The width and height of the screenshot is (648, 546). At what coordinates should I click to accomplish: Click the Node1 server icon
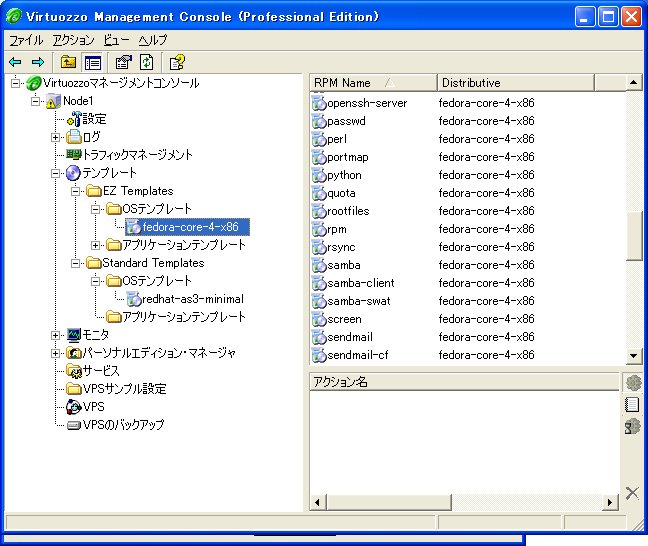[52, 101]
